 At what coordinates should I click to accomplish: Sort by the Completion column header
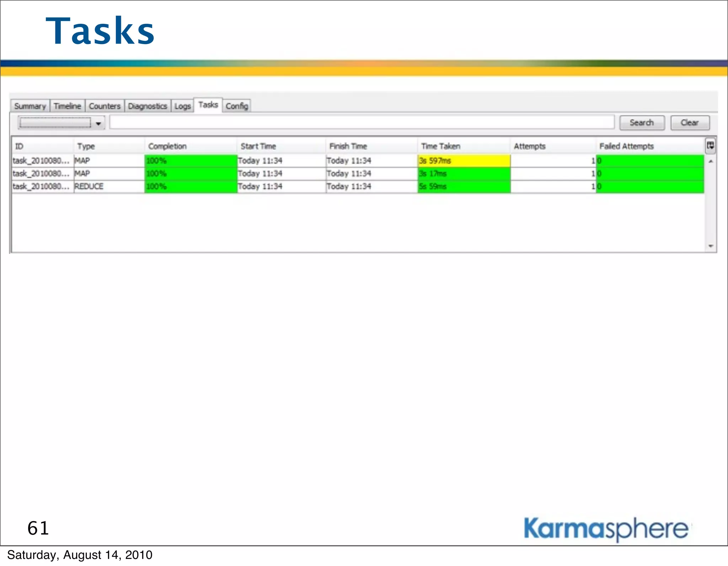pos(167,146)
